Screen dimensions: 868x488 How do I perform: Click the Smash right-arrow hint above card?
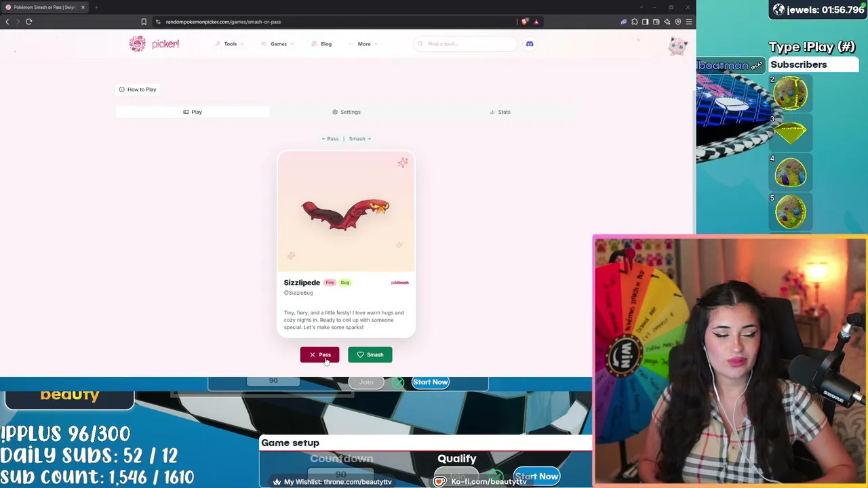tap(360, 139)
